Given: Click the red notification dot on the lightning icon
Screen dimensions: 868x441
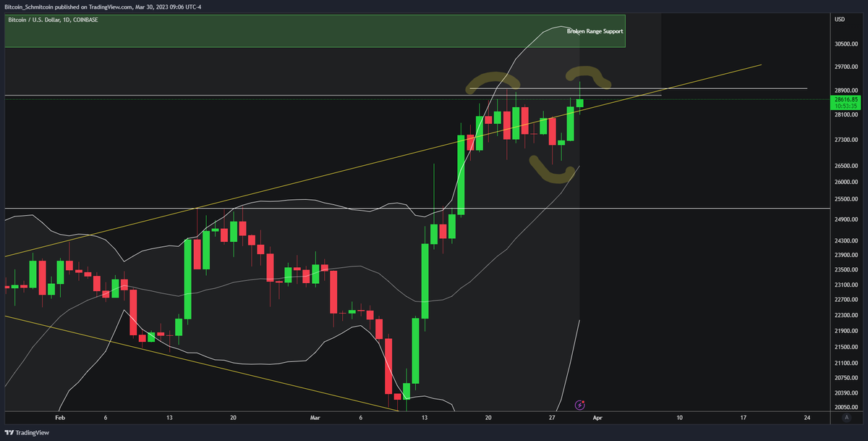Looking at the screenshot, I should [583, 402].
